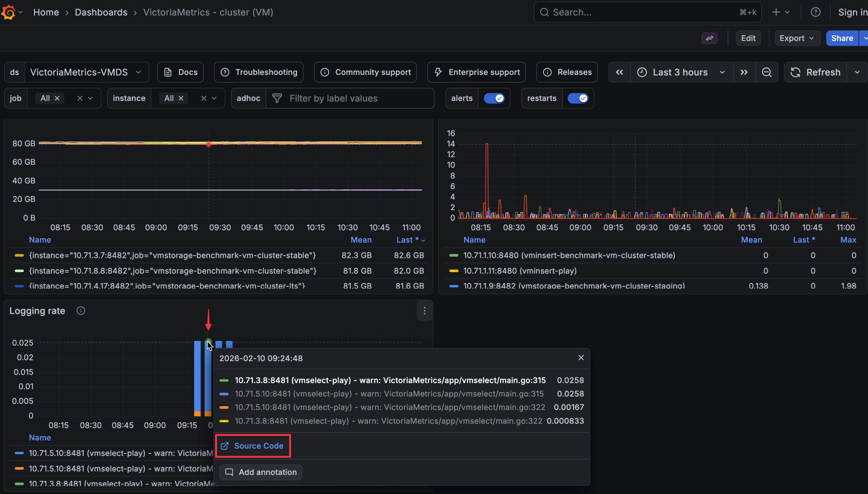
Task: Go to Home via breadcrumb
Action: pos(46,12)
